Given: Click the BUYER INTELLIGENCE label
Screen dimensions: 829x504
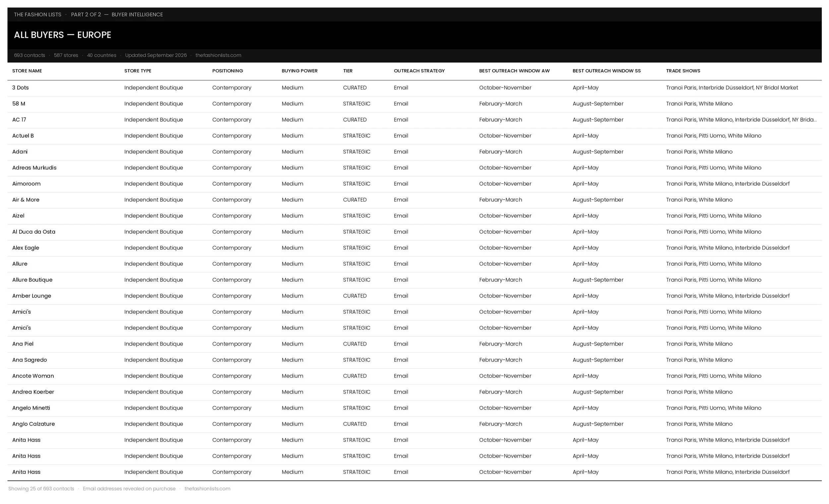Looking at the screenshot, I should [137, 15].
